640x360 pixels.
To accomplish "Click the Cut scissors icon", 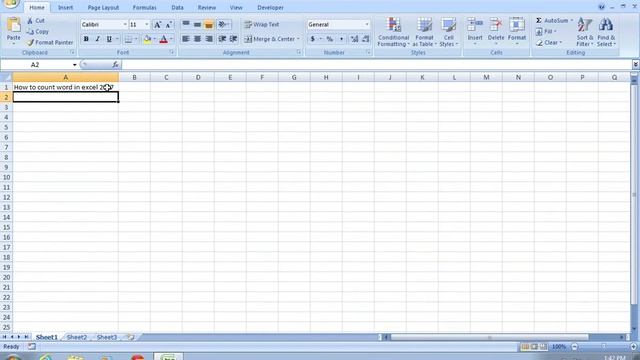I will pos(30,20).
